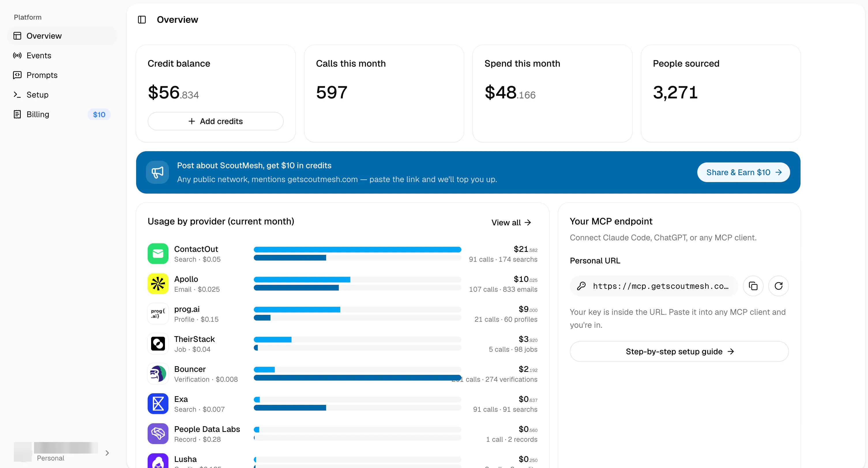Image resolution: width=868 pixels, height=468 pixels.
Task: Click Apollo top spend progress bar
Action: tap(357, 280)
